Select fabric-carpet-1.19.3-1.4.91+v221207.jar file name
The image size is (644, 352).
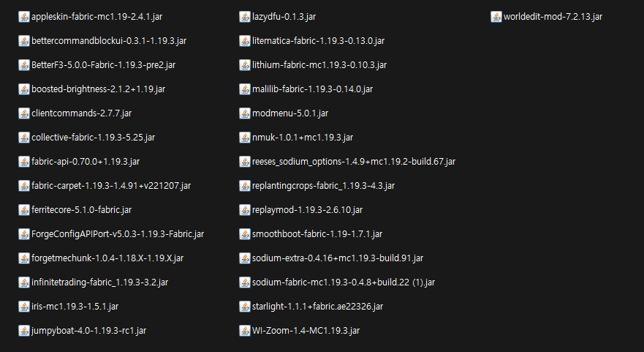(111, 186)
